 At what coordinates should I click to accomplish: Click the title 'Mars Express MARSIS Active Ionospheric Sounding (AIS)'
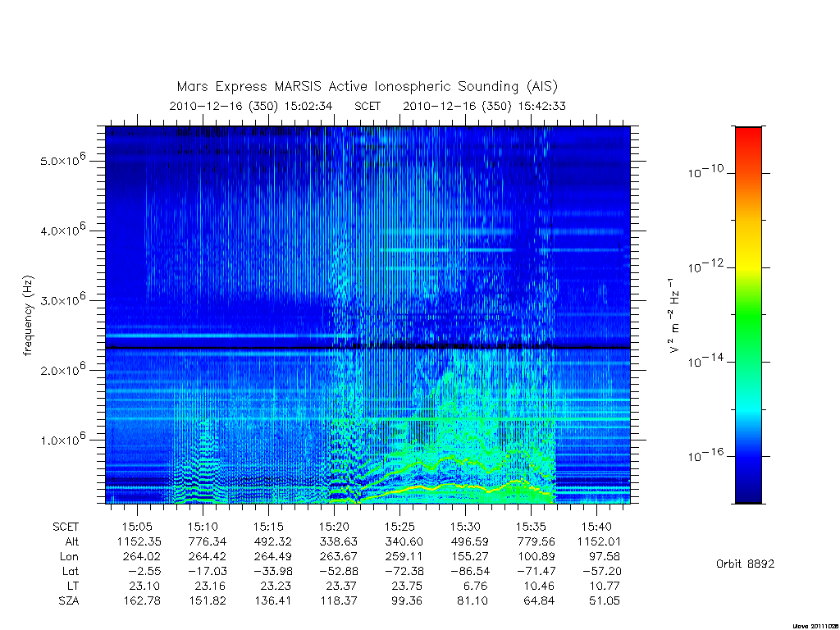click(x=367, y=87)
